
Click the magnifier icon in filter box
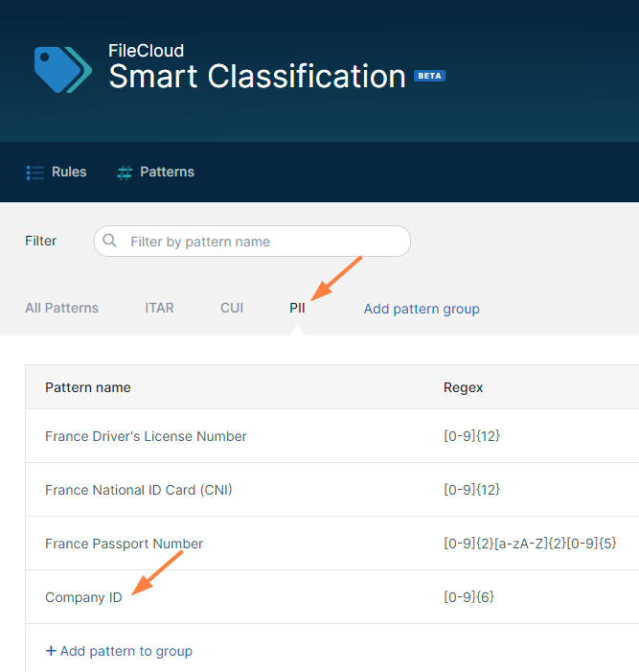(x=110, y=242)
